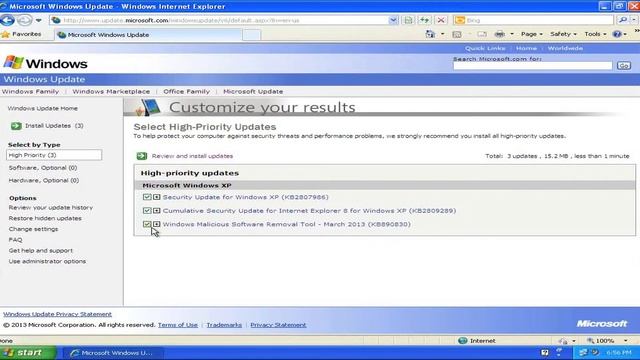Go forward using the Forward arrow
640x360 pixels.
point(24,20)
